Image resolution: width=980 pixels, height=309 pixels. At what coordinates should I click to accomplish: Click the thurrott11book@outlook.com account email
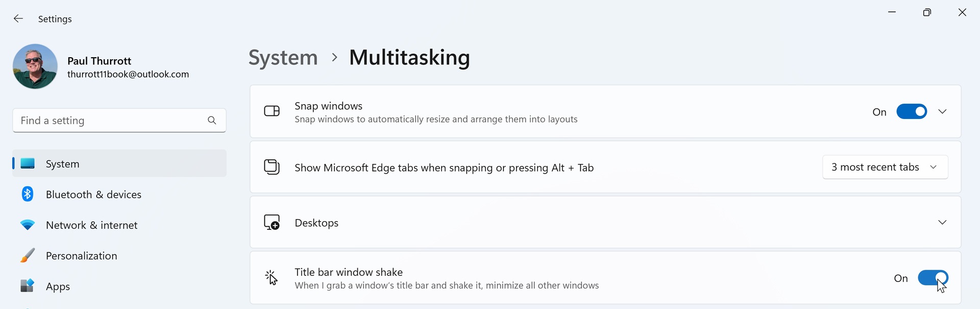tap(128, 74)
